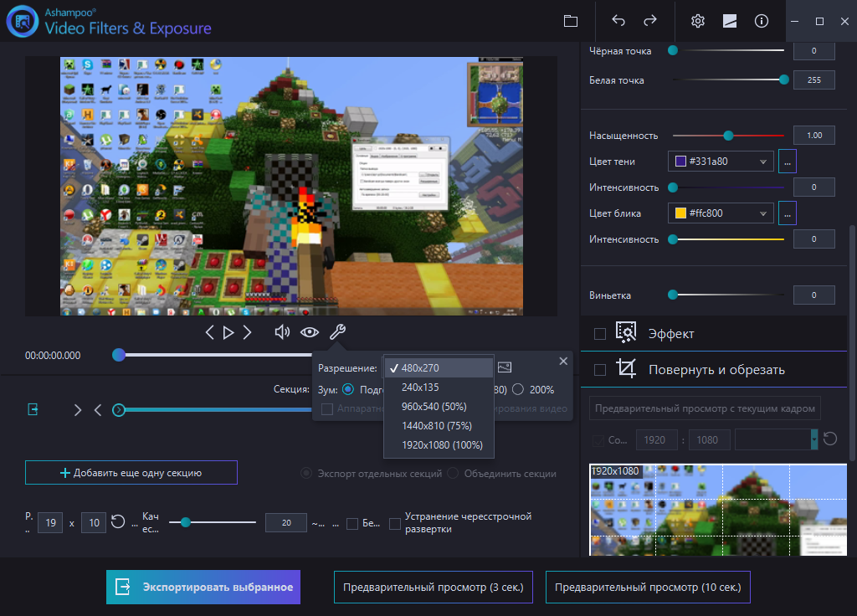The width and height of the screenshot is (857, 616).
Task: Click the Effect panel icon
Action: point(626,332)
